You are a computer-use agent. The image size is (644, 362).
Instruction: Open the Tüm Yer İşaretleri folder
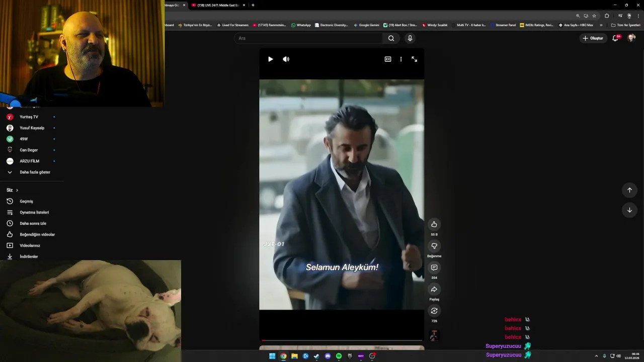625,25
